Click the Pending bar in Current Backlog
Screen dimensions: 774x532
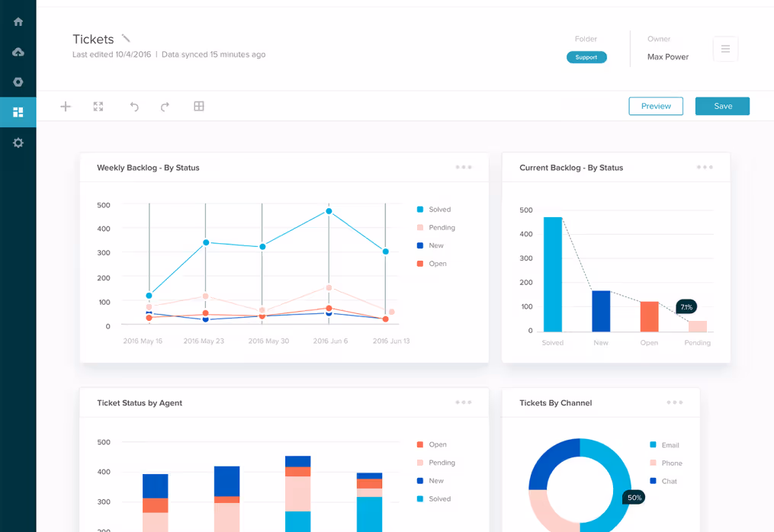(698, 326)
